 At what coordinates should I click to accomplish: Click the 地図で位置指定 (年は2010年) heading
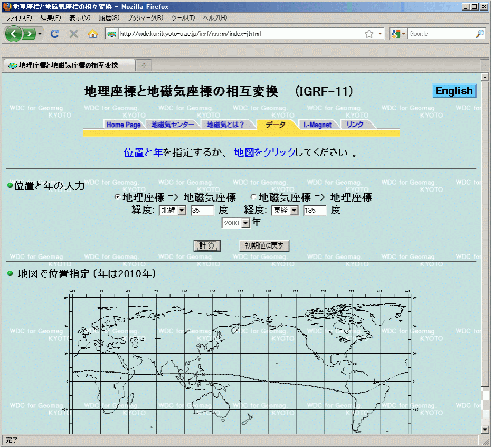click(x=87, y=274)
